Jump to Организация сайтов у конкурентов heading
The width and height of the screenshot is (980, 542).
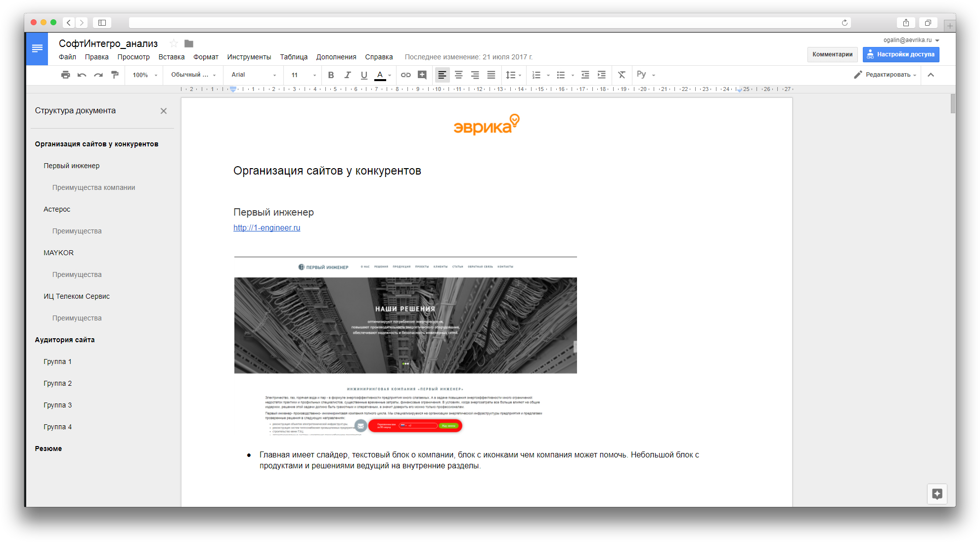click(96, 144)
